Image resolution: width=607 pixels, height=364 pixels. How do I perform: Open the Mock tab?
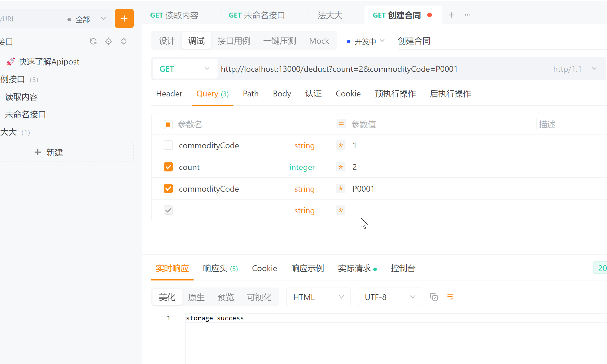pyautogui.click(x=319, y=41)
